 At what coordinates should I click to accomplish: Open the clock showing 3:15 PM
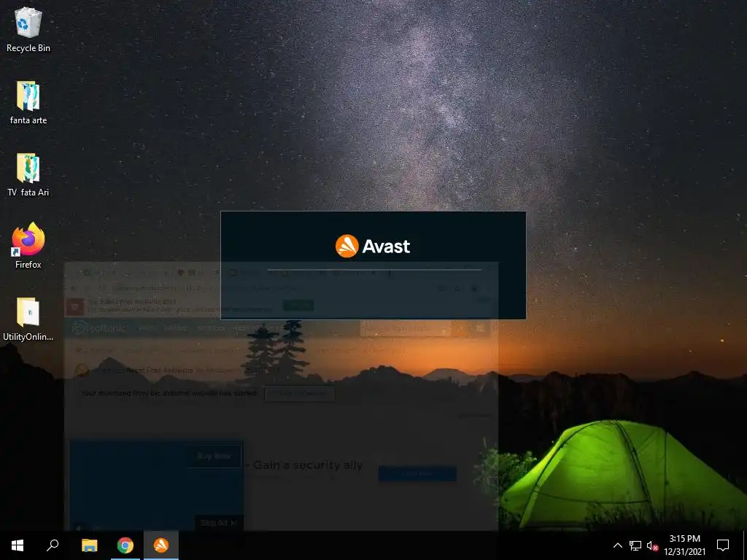[x=684, y=545]
